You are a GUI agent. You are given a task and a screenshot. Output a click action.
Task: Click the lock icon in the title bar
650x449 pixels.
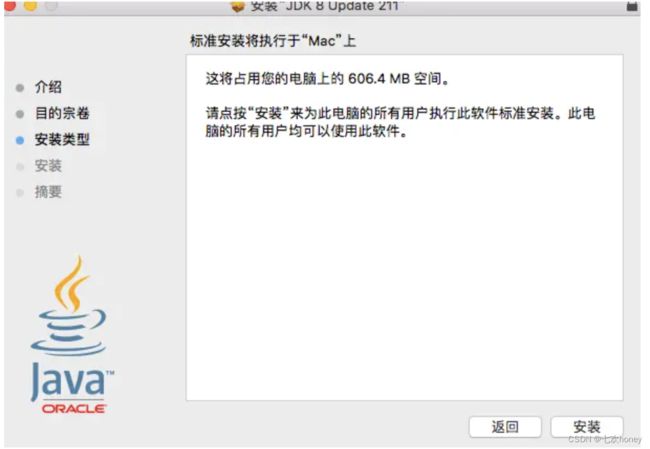pos(632,6)
